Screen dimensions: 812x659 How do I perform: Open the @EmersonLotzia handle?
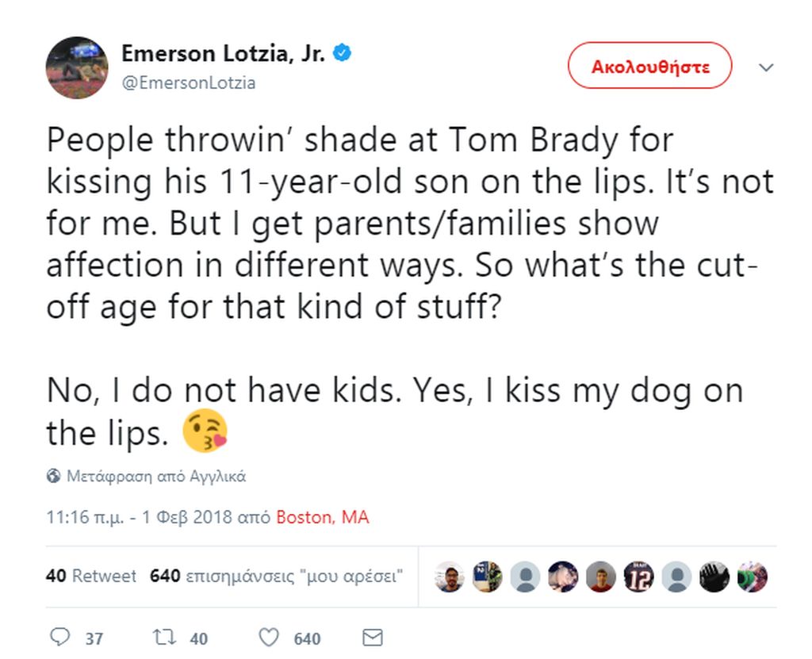tap(189, 83)
